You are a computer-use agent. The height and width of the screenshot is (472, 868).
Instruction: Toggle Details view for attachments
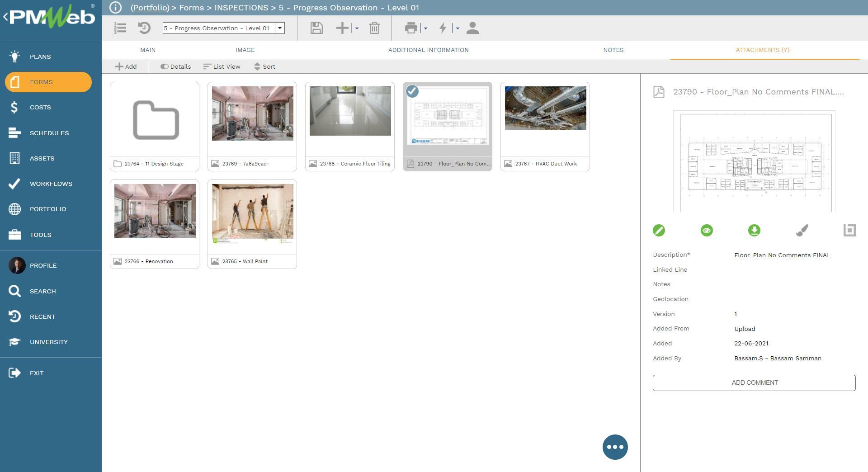[175, 66]
